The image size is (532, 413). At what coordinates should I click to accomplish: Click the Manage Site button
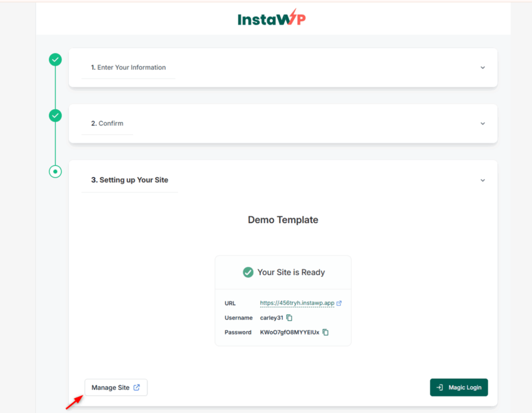point(116,388)
